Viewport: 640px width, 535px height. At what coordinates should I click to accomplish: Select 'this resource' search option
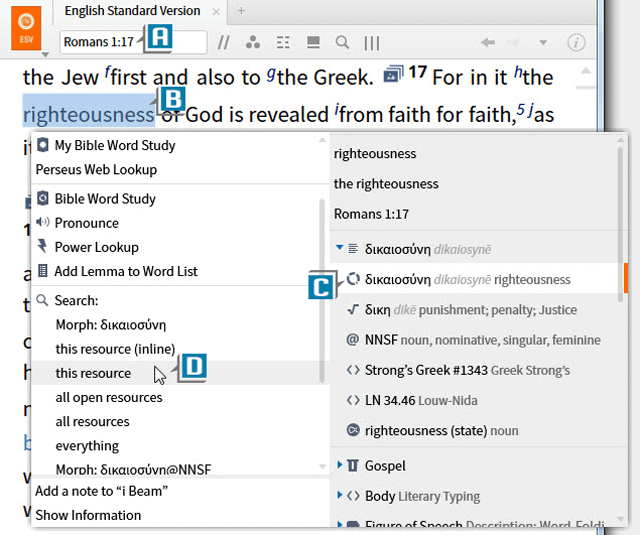[93, 373]
